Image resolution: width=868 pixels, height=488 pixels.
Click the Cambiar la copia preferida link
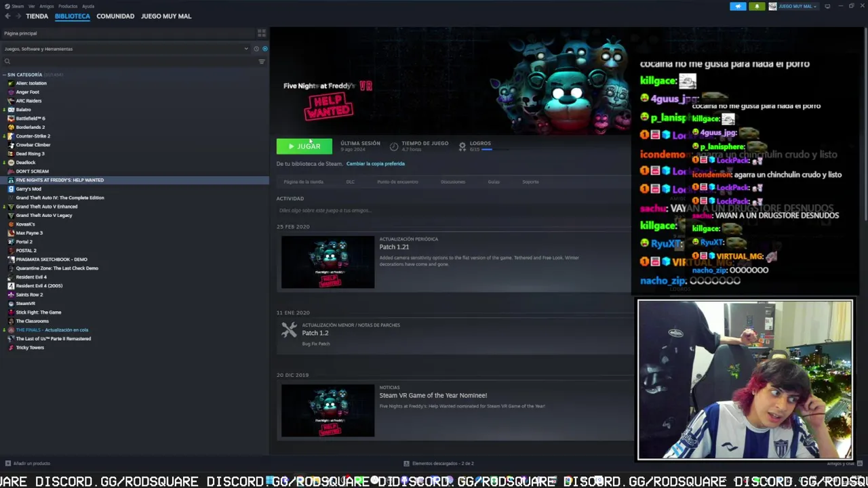point(375,164)
